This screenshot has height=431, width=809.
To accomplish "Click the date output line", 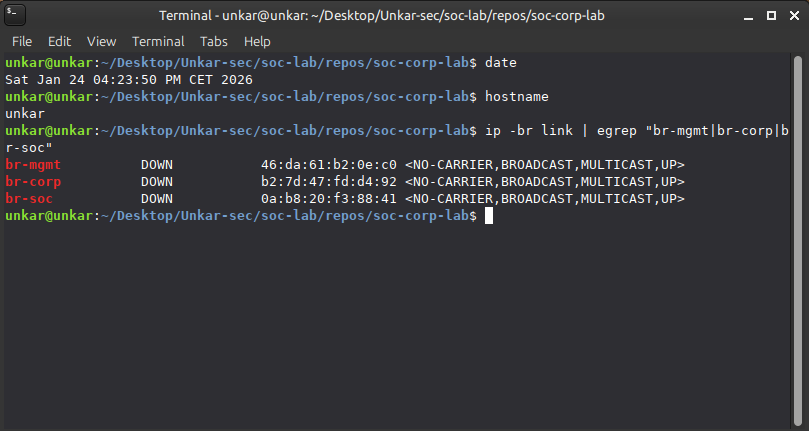I will [129, 79].
